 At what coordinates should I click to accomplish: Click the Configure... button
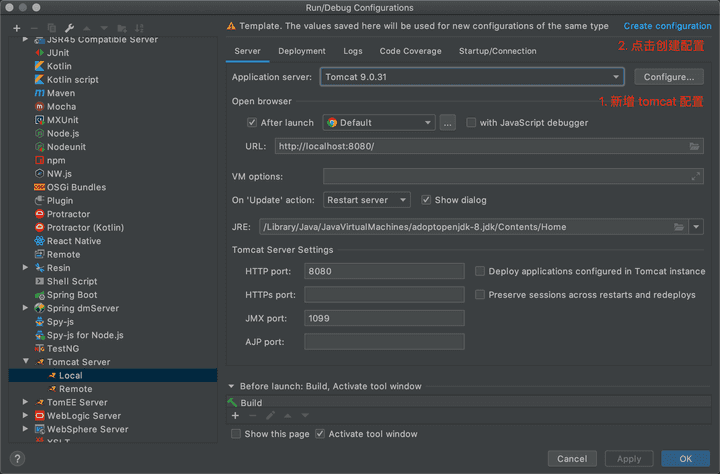(668, 77)
